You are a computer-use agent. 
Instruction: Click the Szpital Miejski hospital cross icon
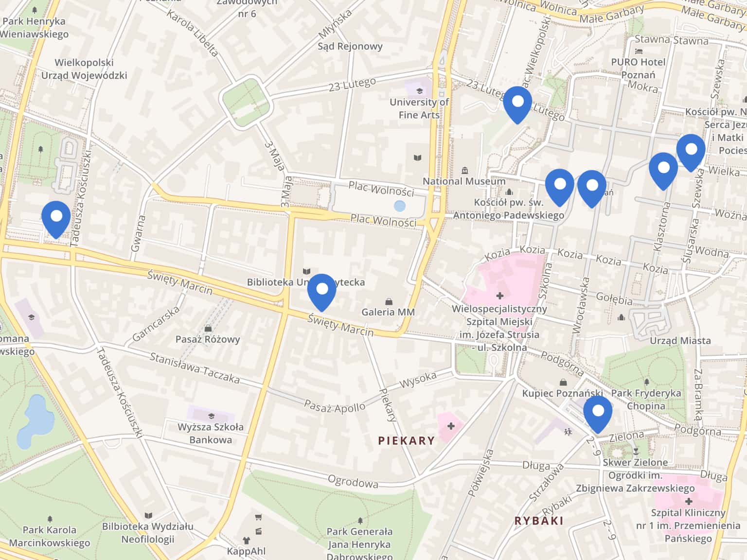coord(499,295)
